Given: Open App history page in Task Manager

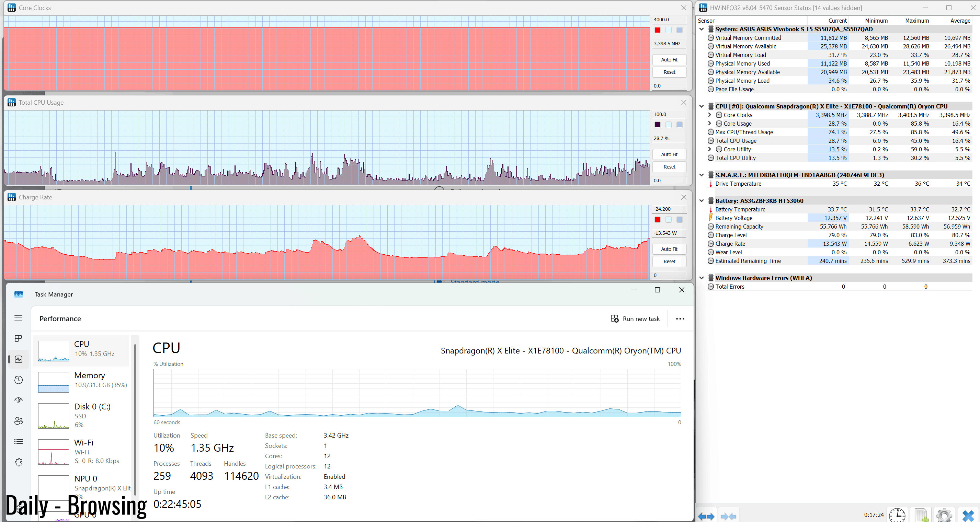Looking at the screenshot, I should coord(18,380).
